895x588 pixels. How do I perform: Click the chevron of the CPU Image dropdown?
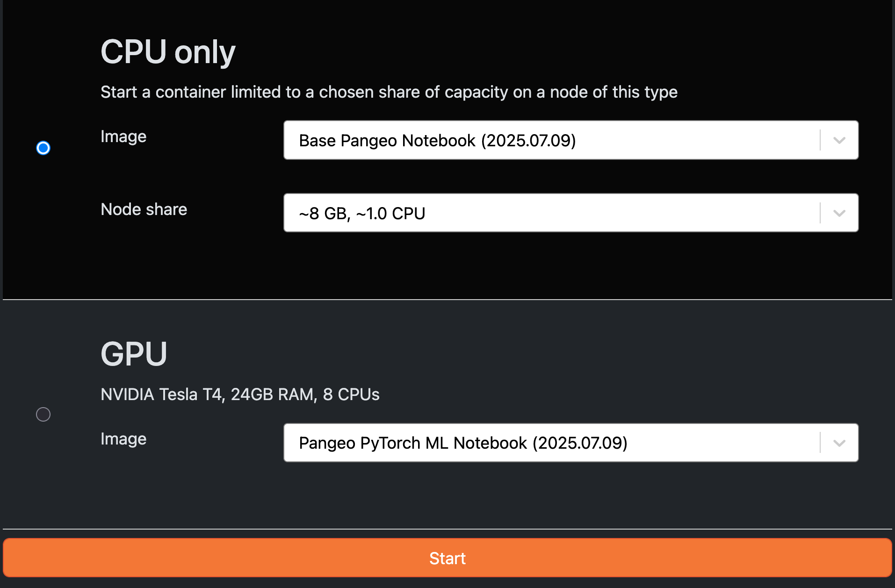coord(839,141)
